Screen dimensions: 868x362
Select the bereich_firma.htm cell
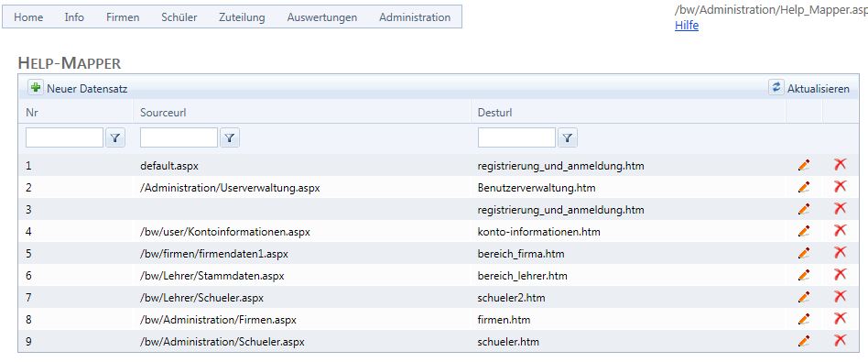point(521,254)
